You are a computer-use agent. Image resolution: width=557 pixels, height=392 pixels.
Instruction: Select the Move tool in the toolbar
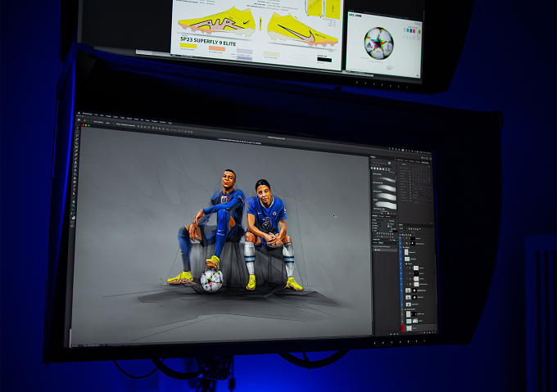point(77,128)
